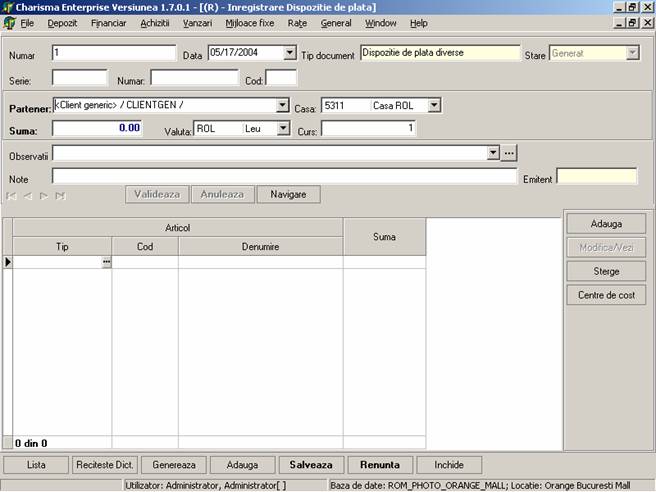The width and height of the screenshot is (656, 492).
Task: Click the Charisma application icon in menu bar
Action: tap(10, 23)
